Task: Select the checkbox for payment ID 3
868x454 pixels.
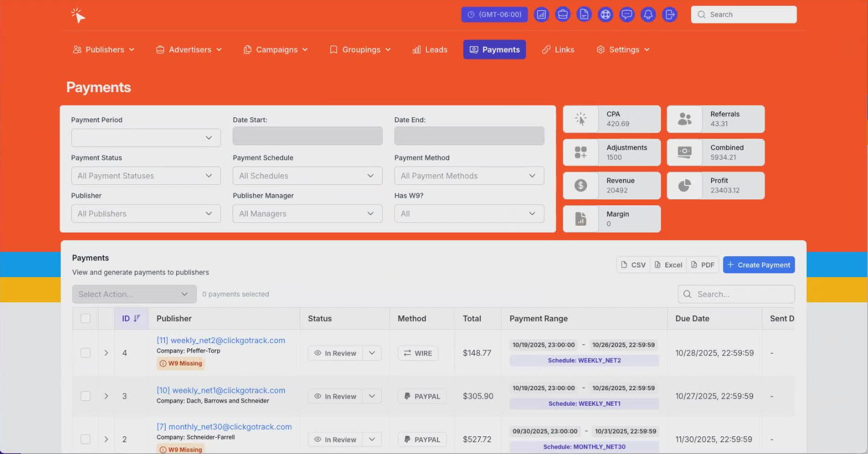Action: [85, 396]
